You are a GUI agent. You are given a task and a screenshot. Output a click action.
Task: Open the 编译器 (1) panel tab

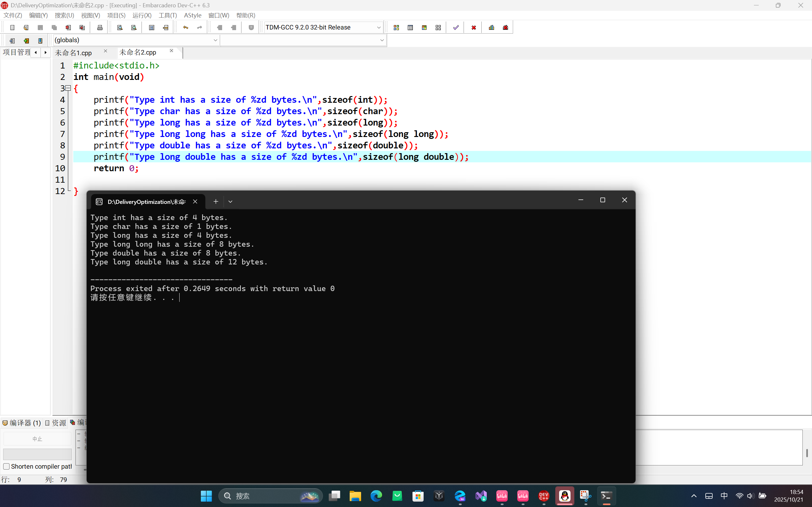click(22, 423)
